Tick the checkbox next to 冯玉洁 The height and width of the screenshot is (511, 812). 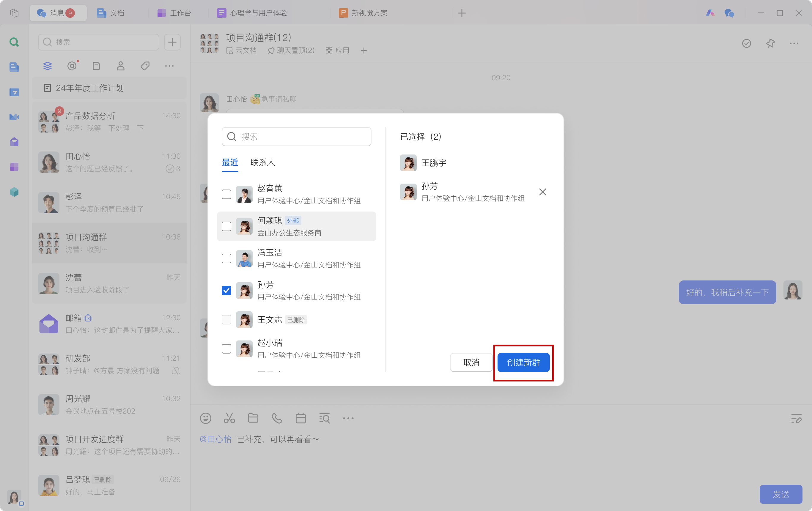tap(226, 258)
